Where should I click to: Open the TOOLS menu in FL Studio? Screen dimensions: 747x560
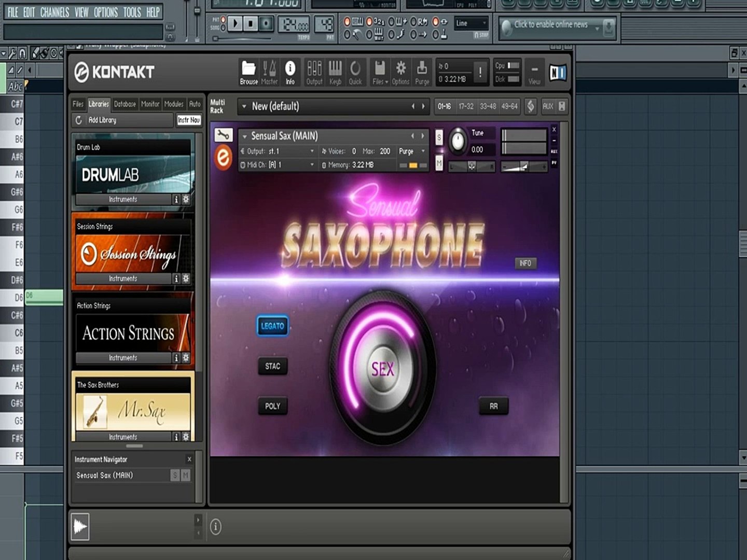click(132, 12)
